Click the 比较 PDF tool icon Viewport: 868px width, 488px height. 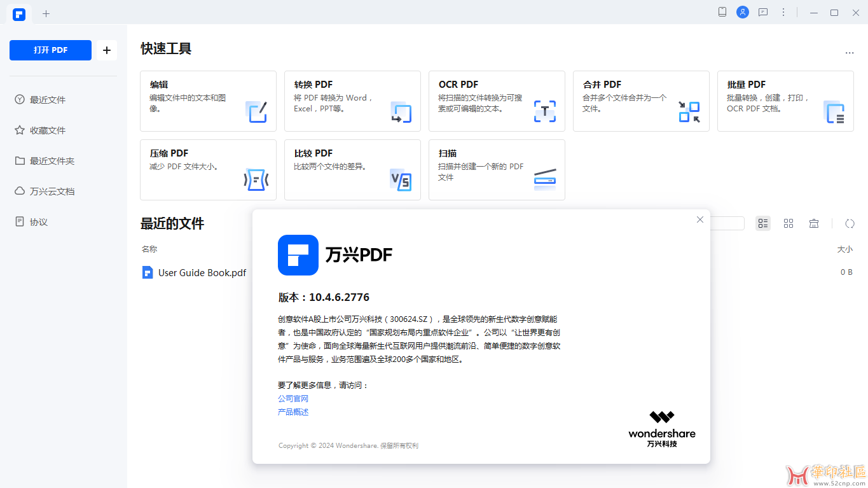(401, 181)
